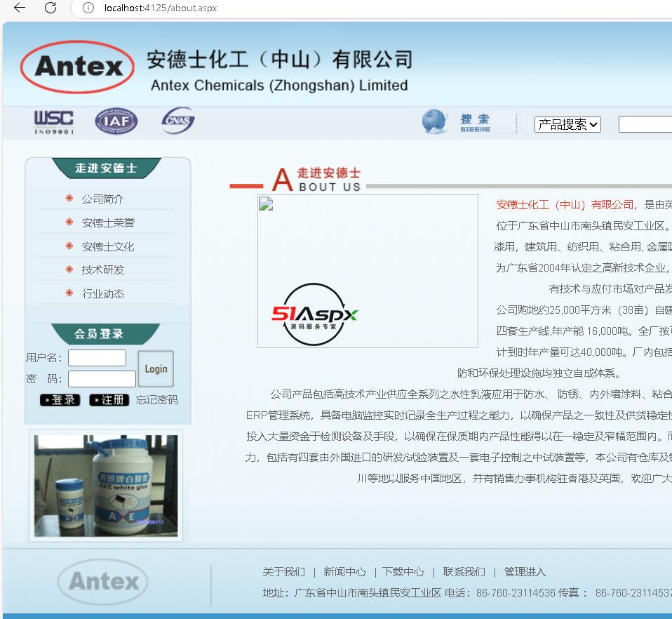
Task: Click the Antex Chemicals (Zhongshan) Limited title
Action: [279, 86]
